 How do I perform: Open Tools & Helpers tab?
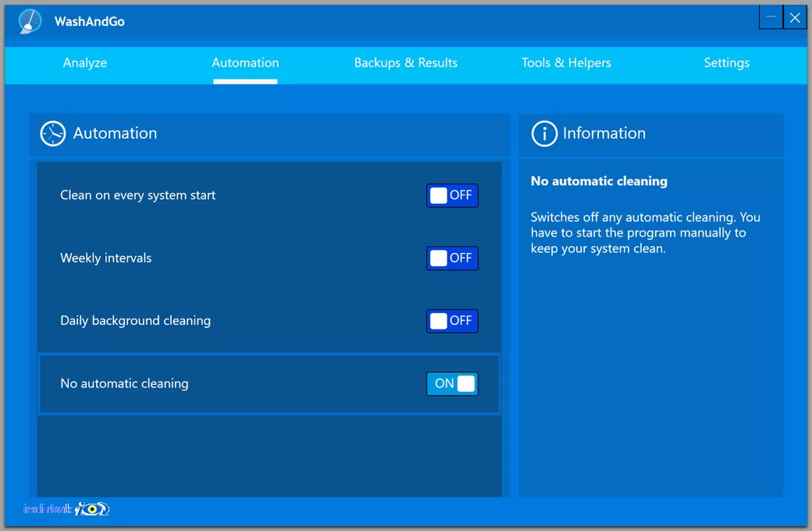pyautogui.click(x=566, y=62)
